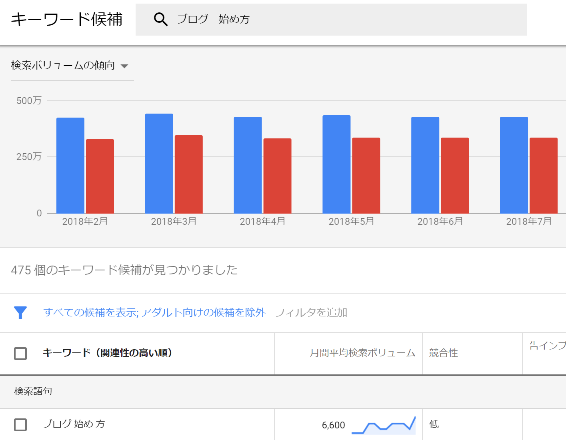Image resolution: width=566 pixels, height=440 pixels.
Task: Click the trend sparkline next to 6,600
Action: pos(384,425)
